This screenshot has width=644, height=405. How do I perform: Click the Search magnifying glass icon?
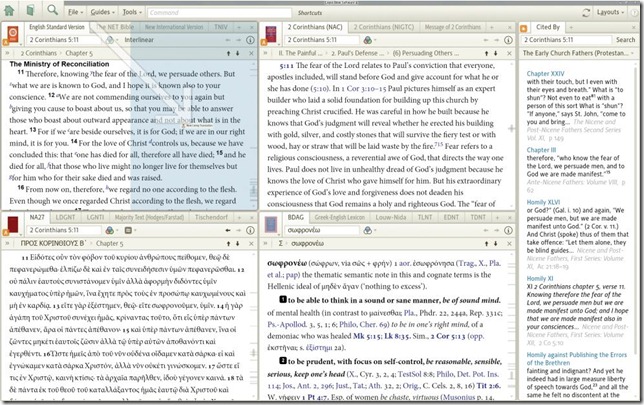tap(52, 10)
